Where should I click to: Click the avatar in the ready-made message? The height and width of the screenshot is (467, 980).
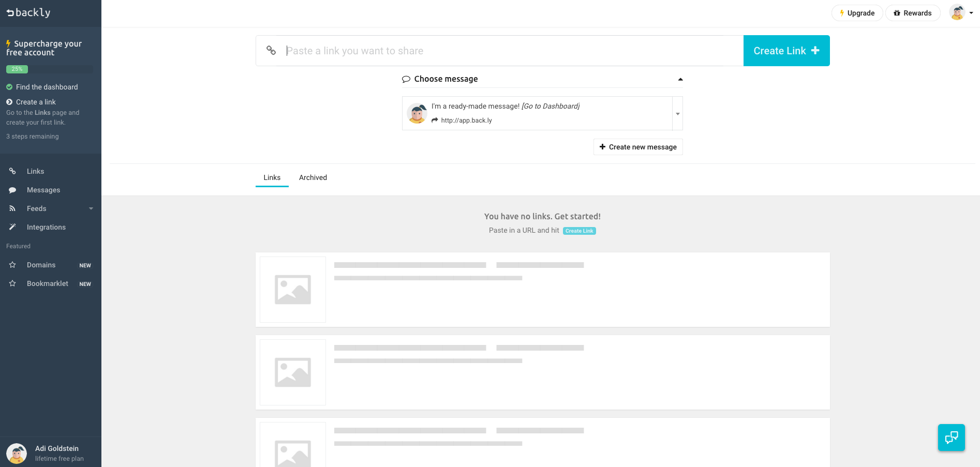point(417,113)
